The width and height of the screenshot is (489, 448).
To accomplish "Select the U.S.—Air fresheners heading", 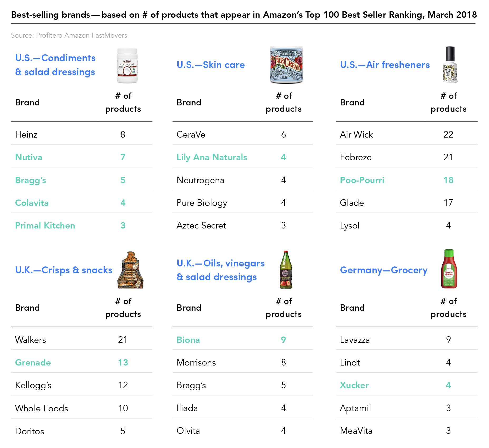I will coord(385,65).
